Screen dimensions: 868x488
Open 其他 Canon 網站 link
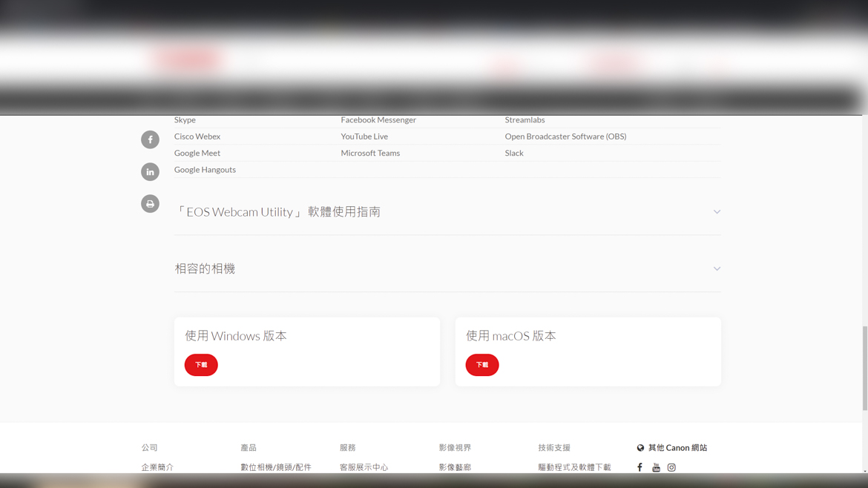click(677, 448)
